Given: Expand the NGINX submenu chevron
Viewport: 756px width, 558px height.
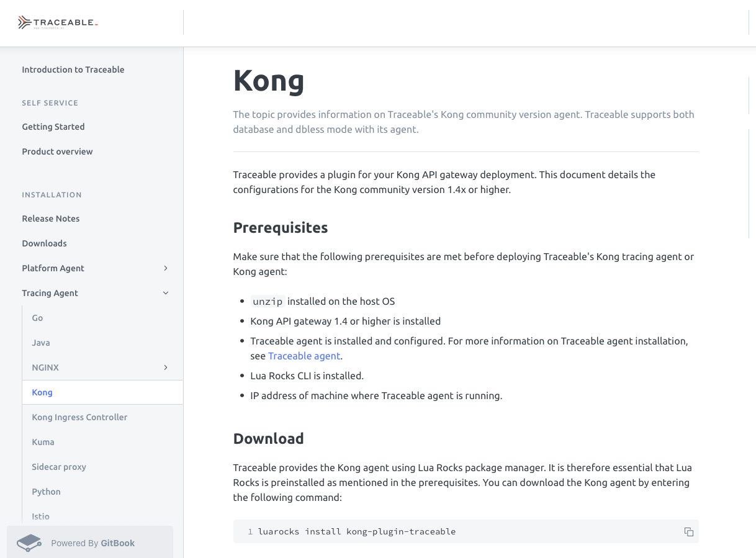Looking at the screenshot, I should click(166, 367).
